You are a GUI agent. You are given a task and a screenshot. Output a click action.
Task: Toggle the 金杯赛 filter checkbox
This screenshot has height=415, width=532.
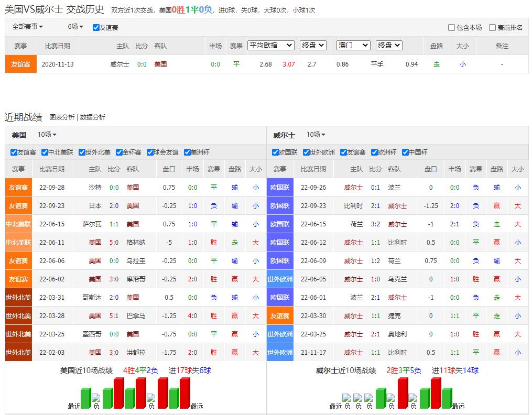119,152
